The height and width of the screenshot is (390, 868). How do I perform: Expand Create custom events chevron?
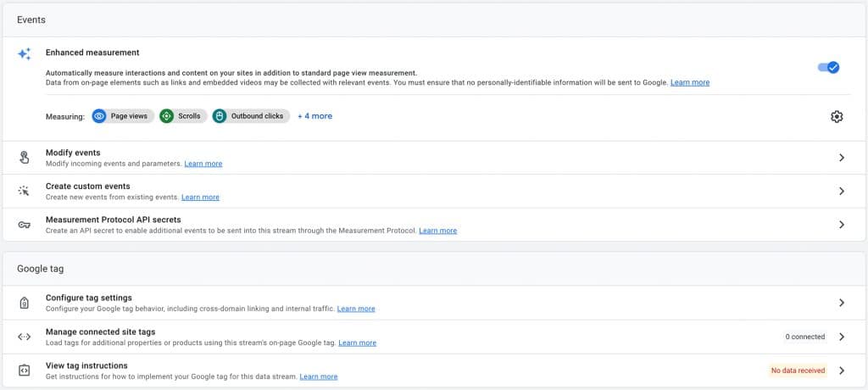842,191
